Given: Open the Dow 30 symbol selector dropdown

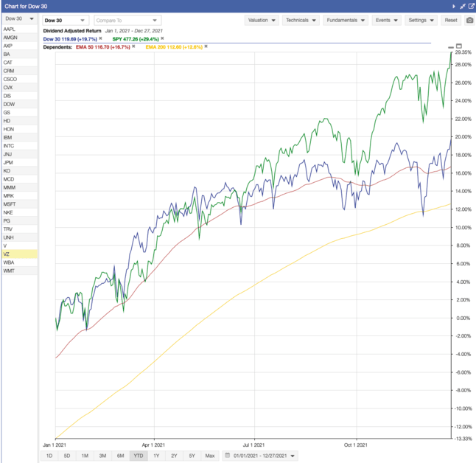Looking at the screenshot, I should [66, 21].
